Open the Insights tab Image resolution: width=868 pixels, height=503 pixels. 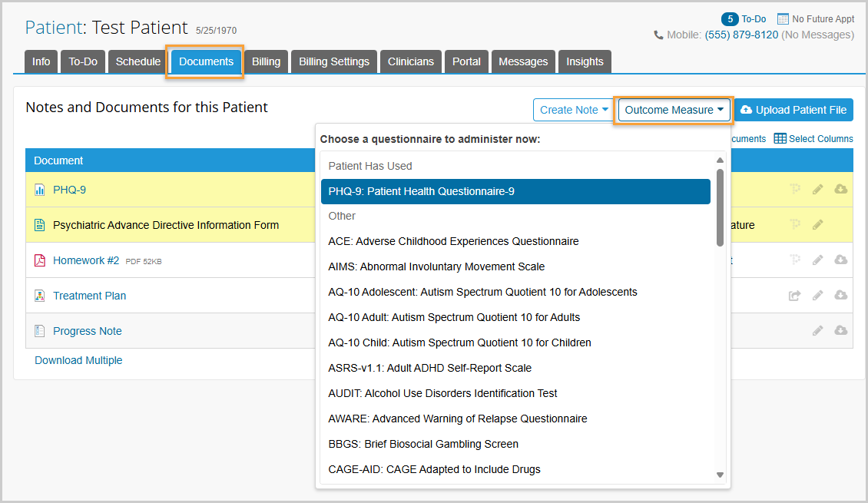point(585,61)
